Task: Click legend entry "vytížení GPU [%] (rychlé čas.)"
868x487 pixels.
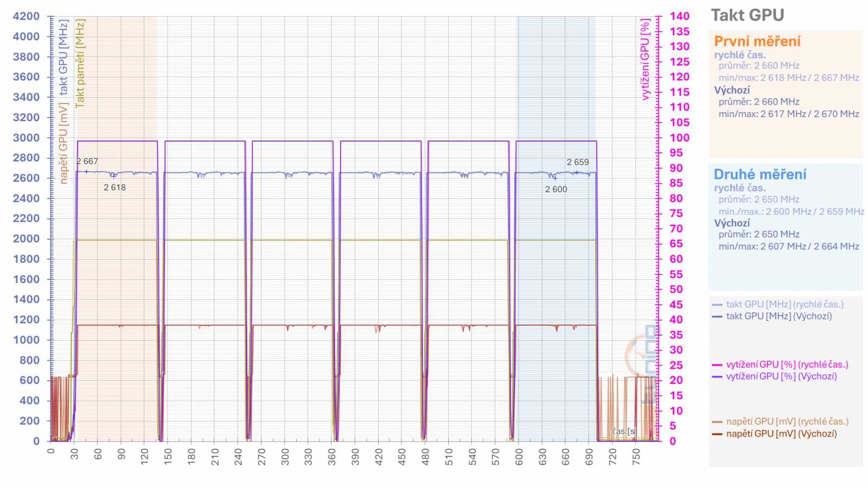Action: 787,364
